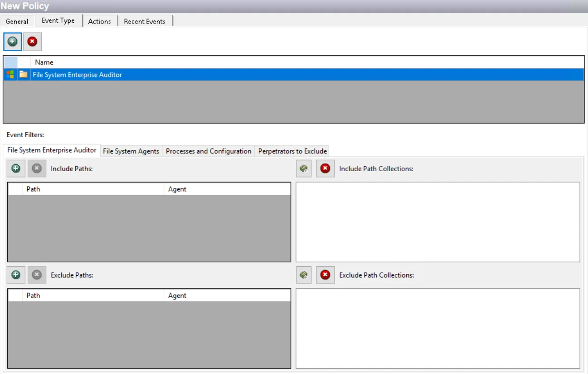The width and height of the screenshot is (588, 374).
Task: Click Path header in Exclude Paths table
Action: tap(92, 296)
